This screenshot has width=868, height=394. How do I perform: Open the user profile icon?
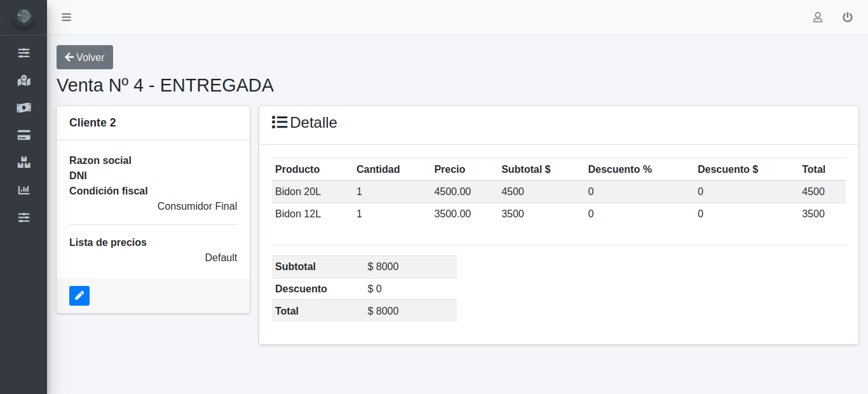(818, 17)
